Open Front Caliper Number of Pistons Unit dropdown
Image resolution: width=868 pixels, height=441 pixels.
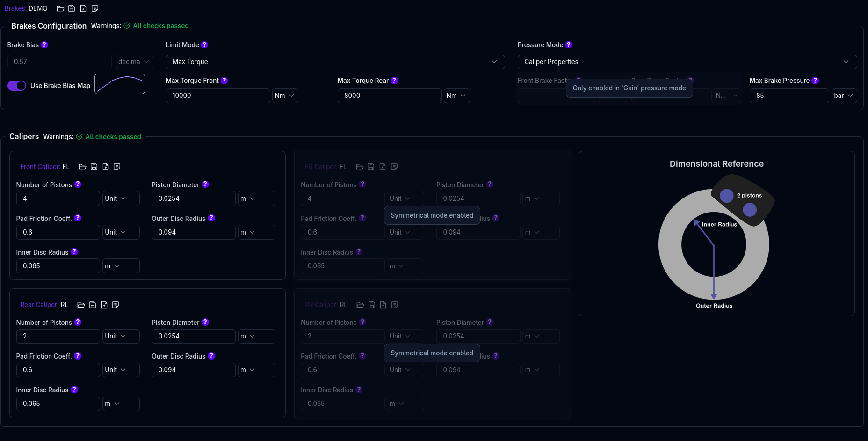click(121, 198)
